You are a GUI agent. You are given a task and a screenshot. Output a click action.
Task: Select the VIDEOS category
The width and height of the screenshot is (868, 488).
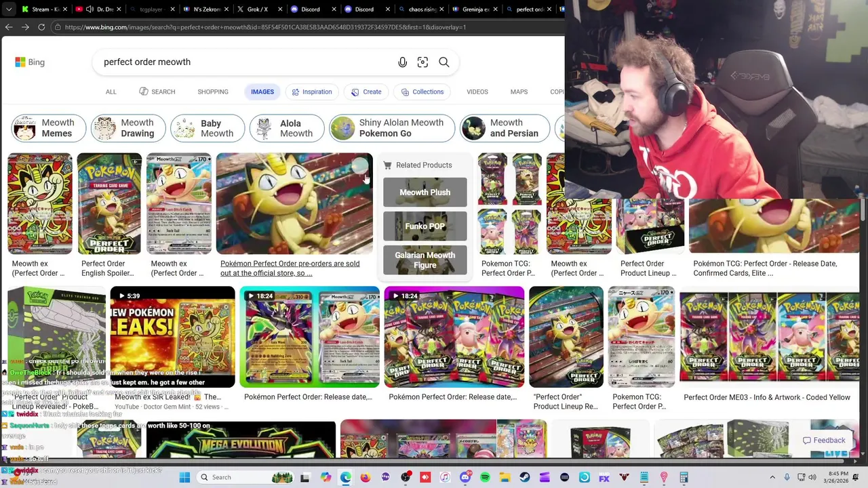(477, 91)
